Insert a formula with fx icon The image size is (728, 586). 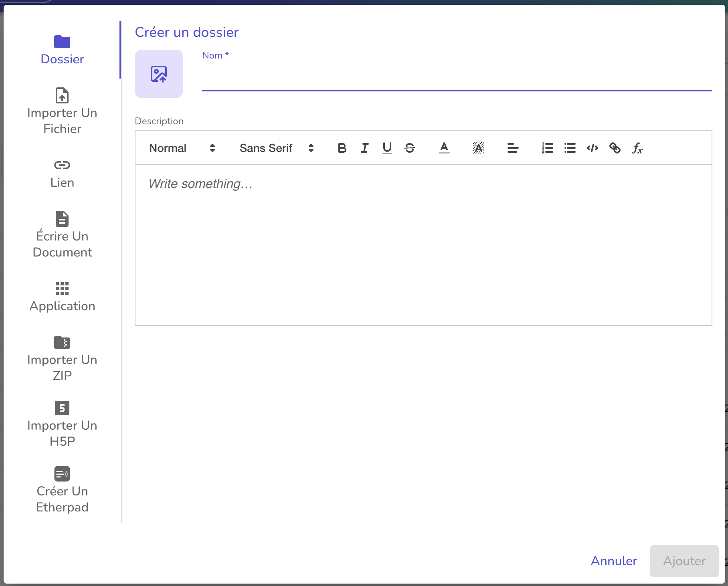pyautogui.click(x=637, y=148)
